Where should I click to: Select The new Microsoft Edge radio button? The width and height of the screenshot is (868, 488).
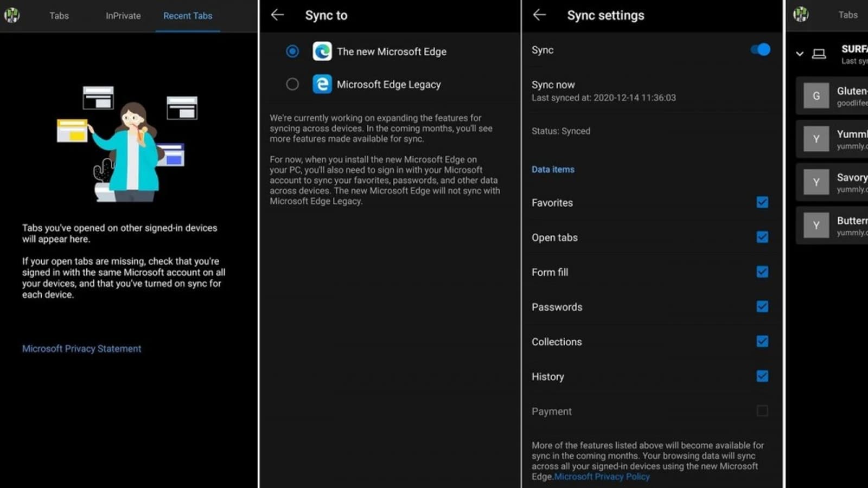pyautogui.click(x=292, y=51)
